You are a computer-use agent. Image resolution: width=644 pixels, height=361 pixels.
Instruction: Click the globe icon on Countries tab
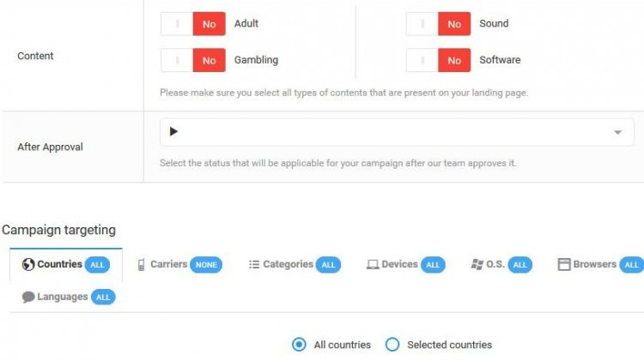pos(28,265)
